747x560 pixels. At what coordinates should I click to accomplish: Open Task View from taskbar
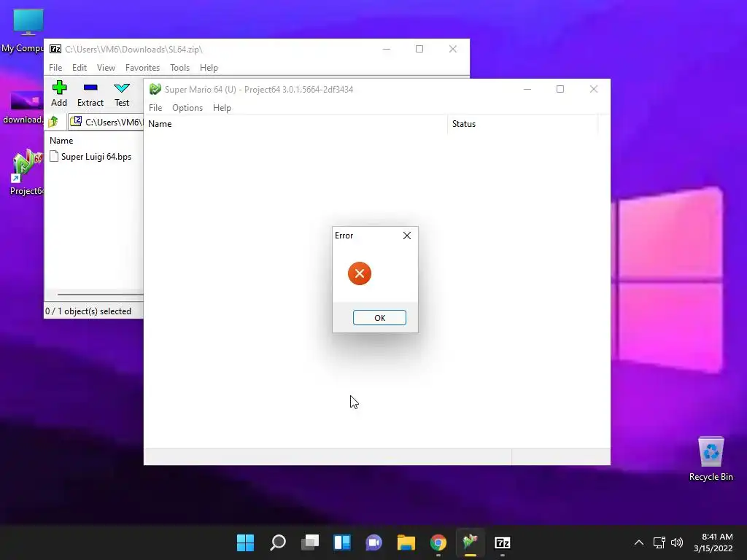click(310, 542)
